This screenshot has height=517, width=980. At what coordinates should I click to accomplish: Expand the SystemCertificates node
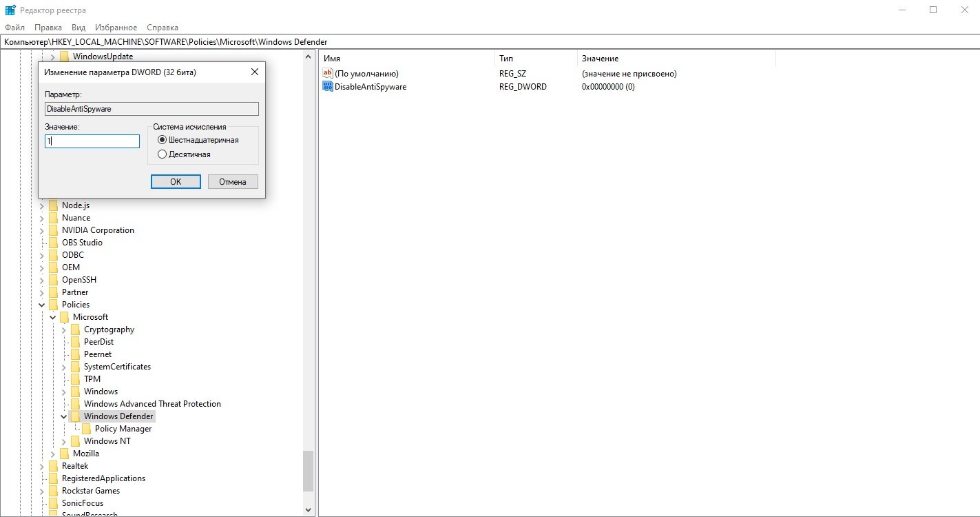coord(64,367)
